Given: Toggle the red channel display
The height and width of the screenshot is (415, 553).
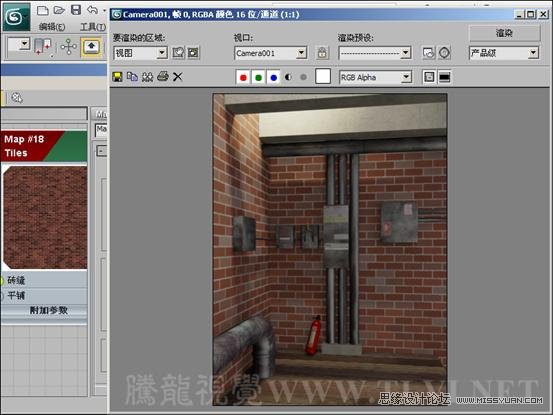Looking at the screenshot, I should (243, 77).
